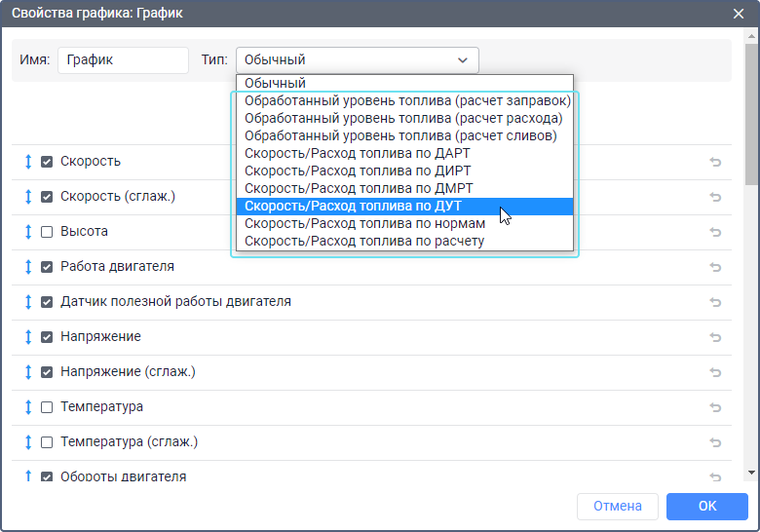This screenshot has height=532, width=760.
Task: Click the vertical scrollbar thumb
Action: click(x=751, y=117)
